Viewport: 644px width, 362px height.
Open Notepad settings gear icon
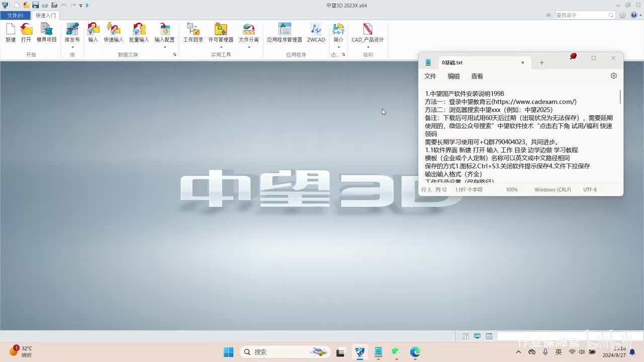click(614, 76)
